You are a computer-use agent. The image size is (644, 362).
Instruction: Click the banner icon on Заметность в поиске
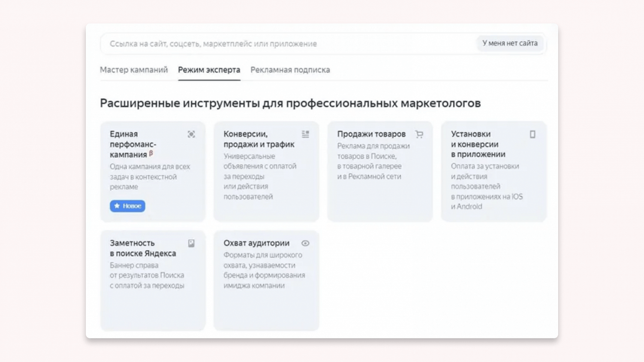(x=191, y=243)
